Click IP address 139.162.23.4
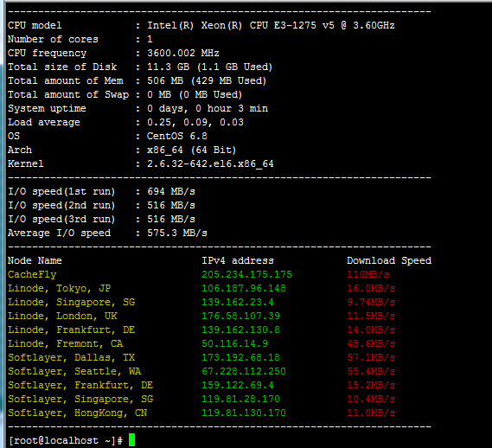492x448 pixels. [x=238, y=302]
